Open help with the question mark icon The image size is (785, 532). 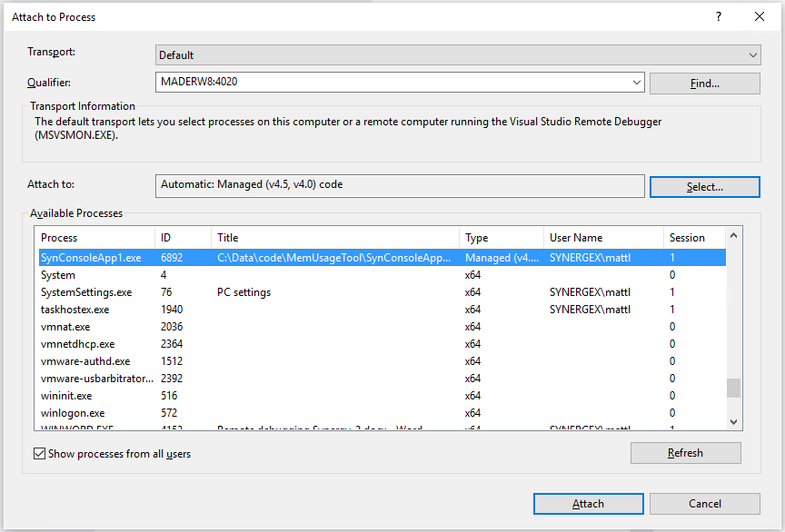point(719,16)
